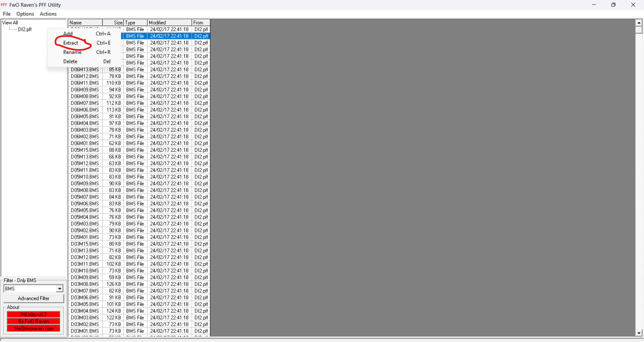
Task: Click the By FwO Raven label
Action: tap(34, 321)
